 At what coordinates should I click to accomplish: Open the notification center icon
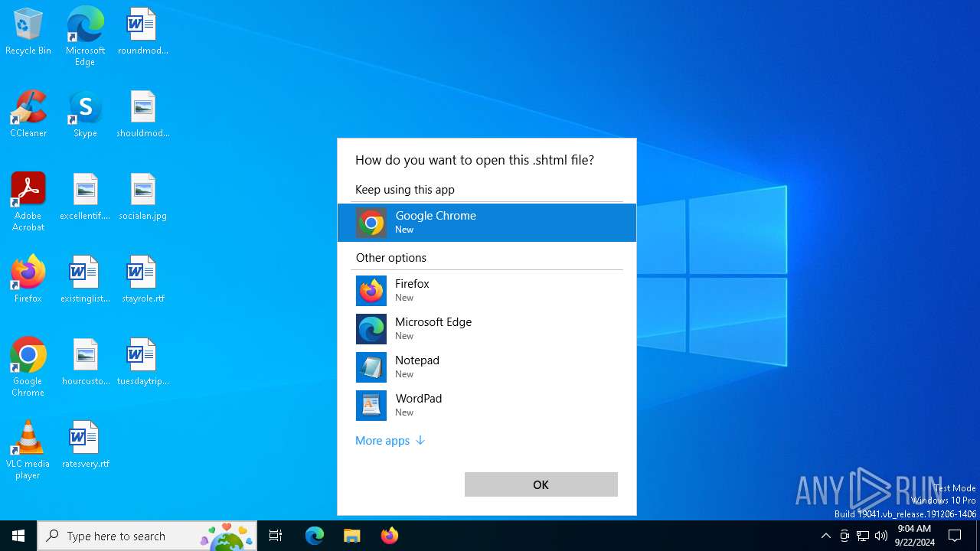tap(955, 536)
